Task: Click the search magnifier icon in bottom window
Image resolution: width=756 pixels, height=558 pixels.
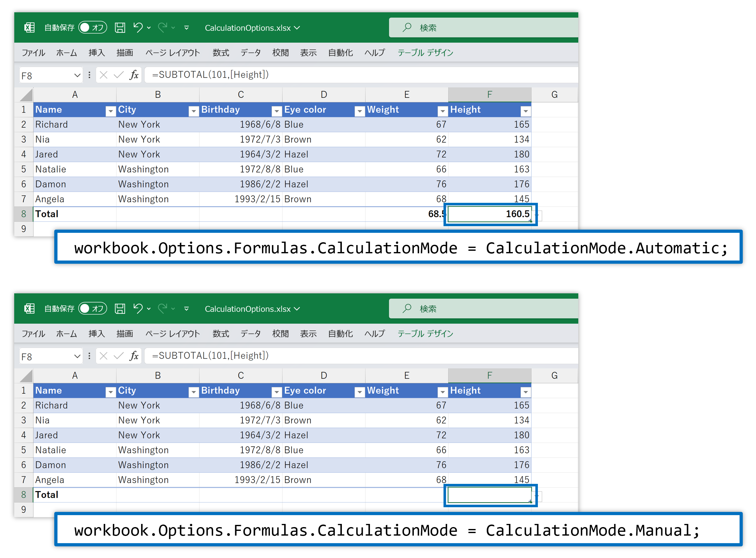Action: (x=407, y=308)
